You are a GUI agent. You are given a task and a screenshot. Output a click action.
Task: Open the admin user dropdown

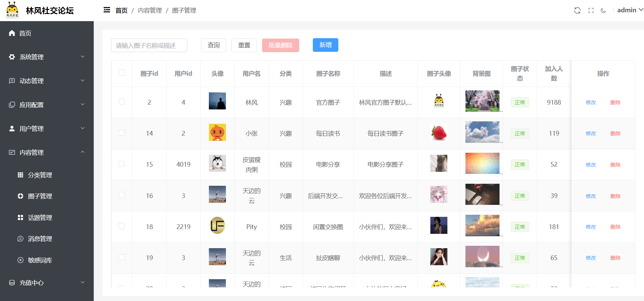tap(630, 10)
